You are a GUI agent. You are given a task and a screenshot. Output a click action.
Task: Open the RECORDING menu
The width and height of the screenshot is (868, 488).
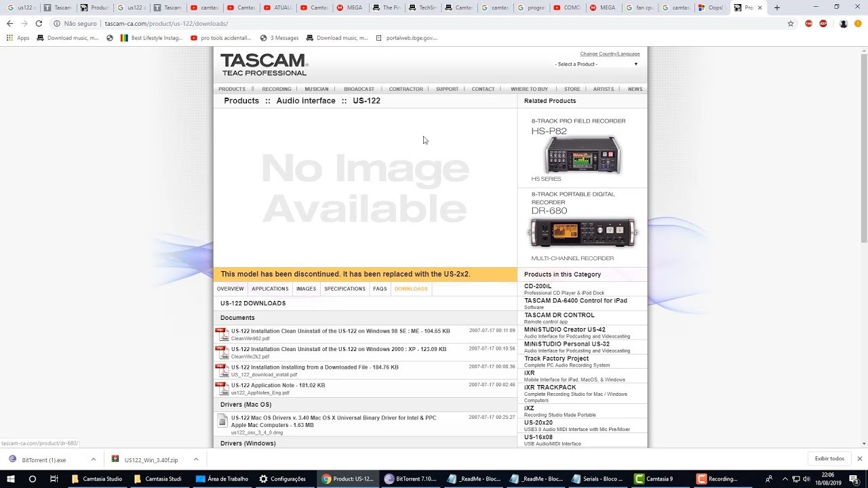277,89
